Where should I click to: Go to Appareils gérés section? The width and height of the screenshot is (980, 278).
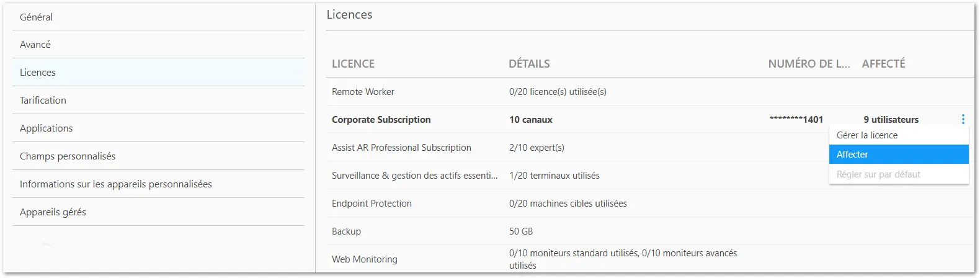coord(158,212)
